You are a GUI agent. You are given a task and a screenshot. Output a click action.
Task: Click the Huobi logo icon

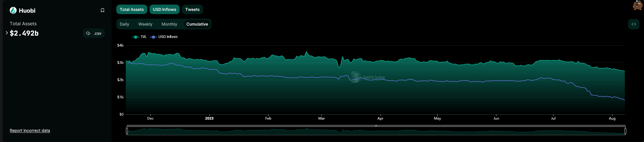click(x=13, y=11)
